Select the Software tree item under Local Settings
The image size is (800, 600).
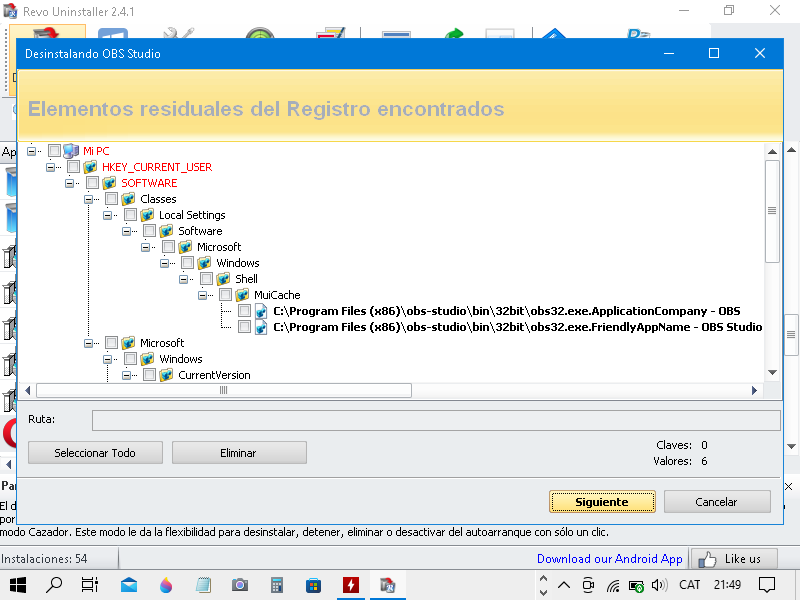[200, 231]
